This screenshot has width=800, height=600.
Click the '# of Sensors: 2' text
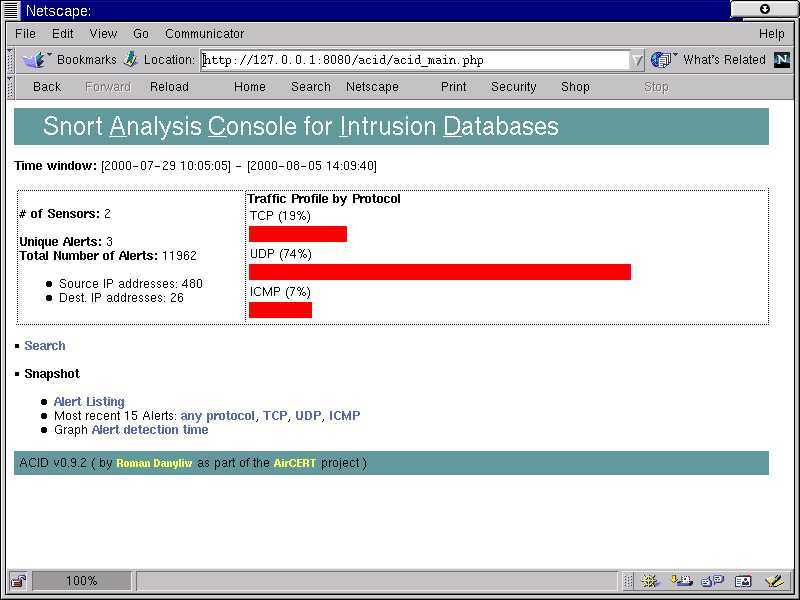65,214
